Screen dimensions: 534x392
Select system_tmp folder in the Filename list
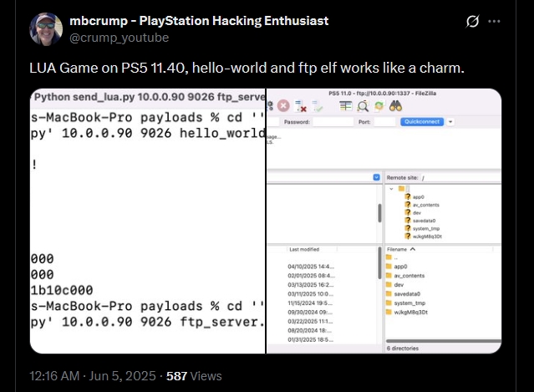[405, 303]
